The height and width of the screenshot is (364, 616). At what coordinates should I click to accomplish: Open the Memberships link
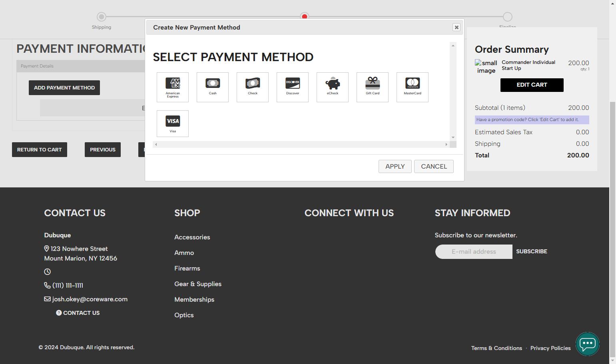194,299
